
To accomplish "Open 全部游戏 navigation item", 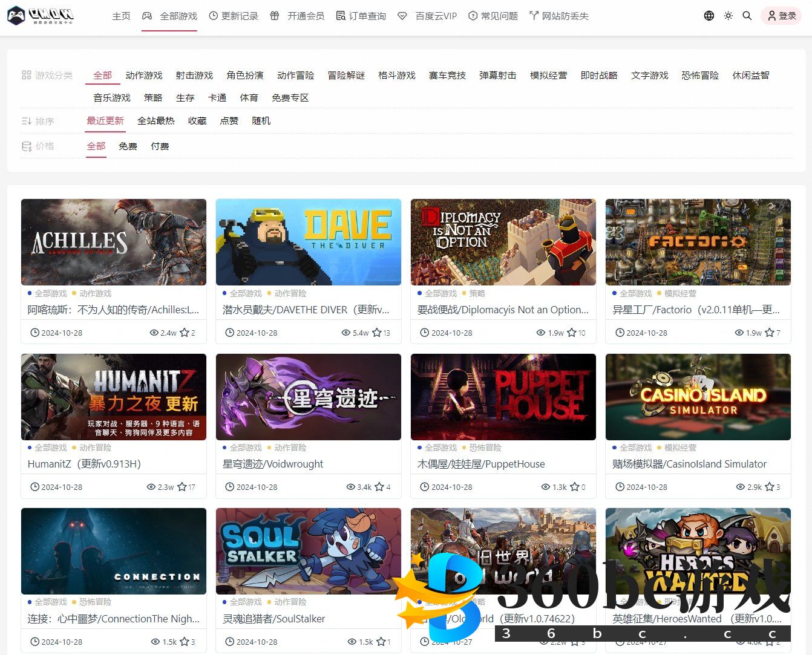I will (x=169, y=16).
